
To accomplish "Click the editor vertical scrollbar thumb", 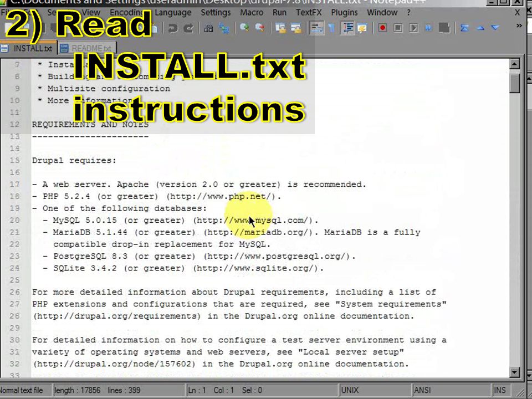I will [x=515, y=83].
